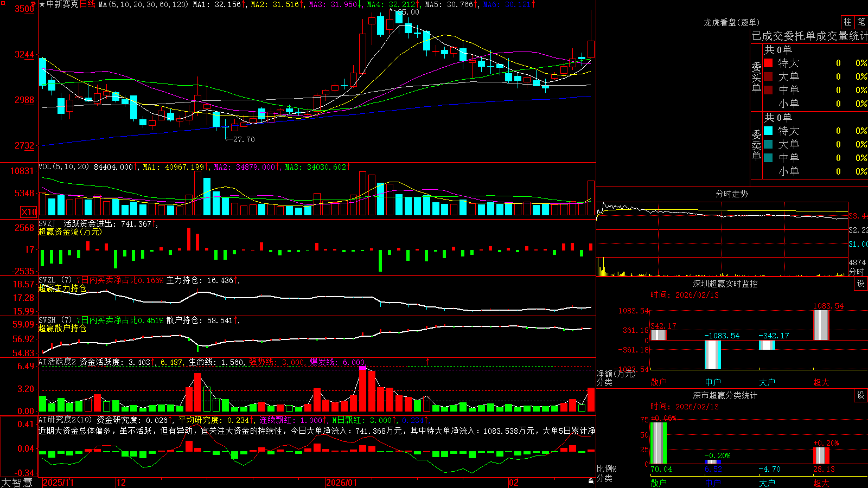
Task: Click the 日线 period label
Action: (x=87, y=4)
